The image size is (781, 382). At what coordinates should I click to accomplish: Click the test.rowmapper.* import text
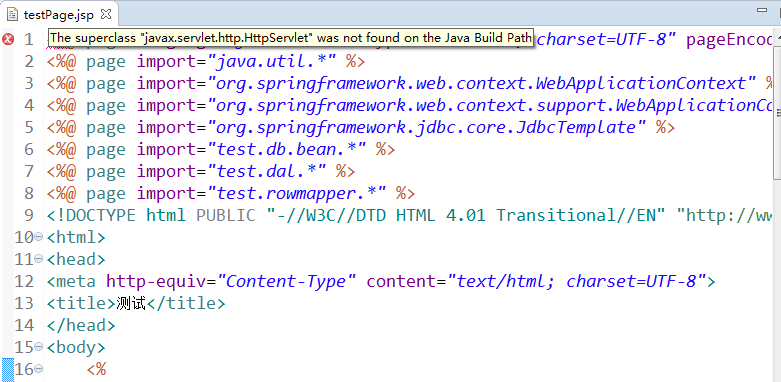(x=297, y=193)
